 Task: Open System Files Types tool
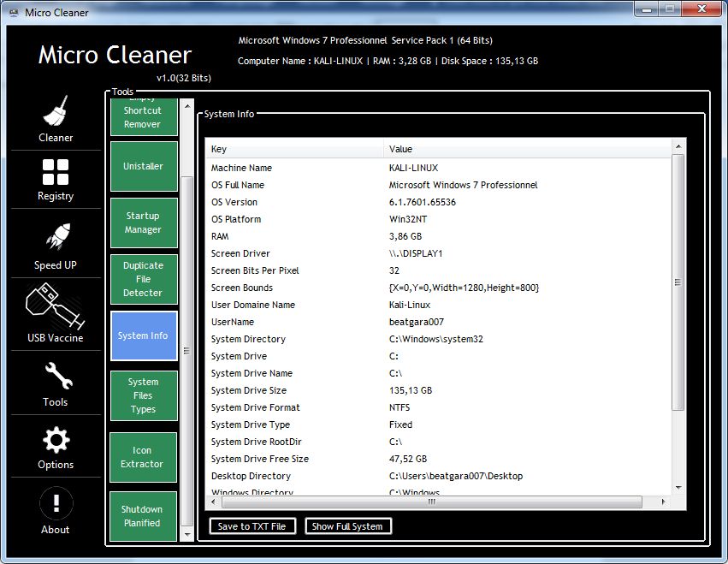pyautogui.click(x=143, y=395)
